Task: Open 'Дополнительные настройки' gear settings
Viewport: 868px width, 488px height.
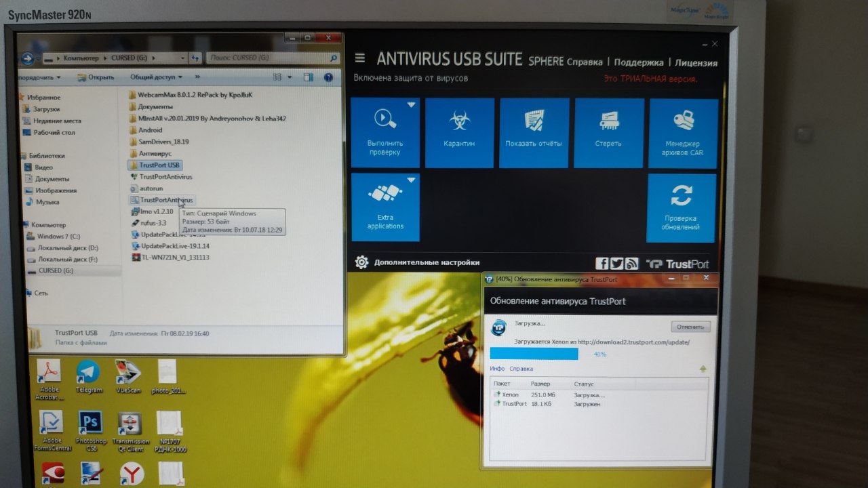Action: pos(418,262)
